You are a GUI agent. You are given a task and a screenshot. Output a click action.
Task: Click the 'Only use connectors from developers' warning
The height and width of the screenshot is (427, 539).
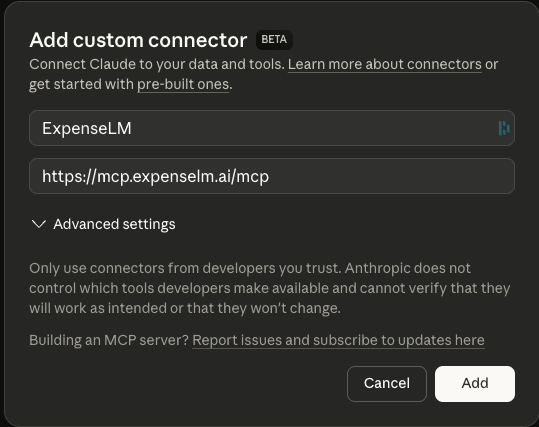(x=270, y=288)
